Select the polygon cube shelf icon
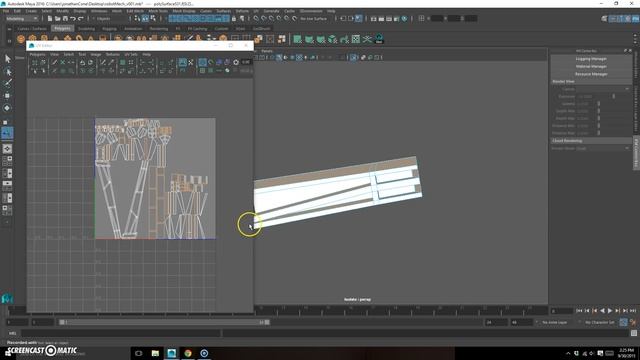 pos(33,39)
